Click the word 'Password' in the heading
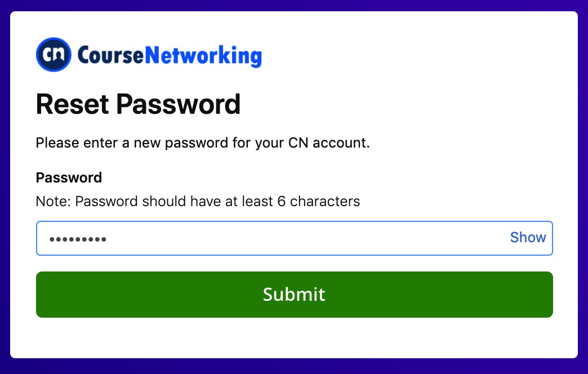 point(179,104)
